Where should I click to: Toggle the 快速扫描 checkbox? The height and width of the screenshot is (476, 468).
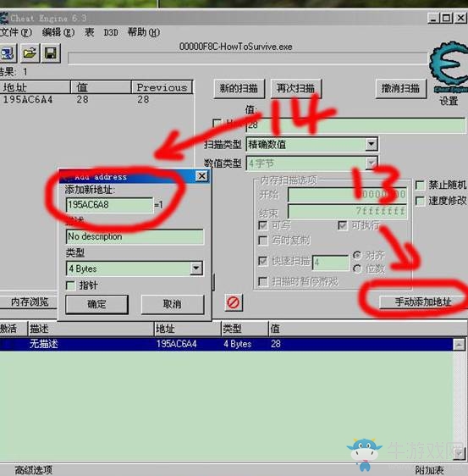[263, 261]
